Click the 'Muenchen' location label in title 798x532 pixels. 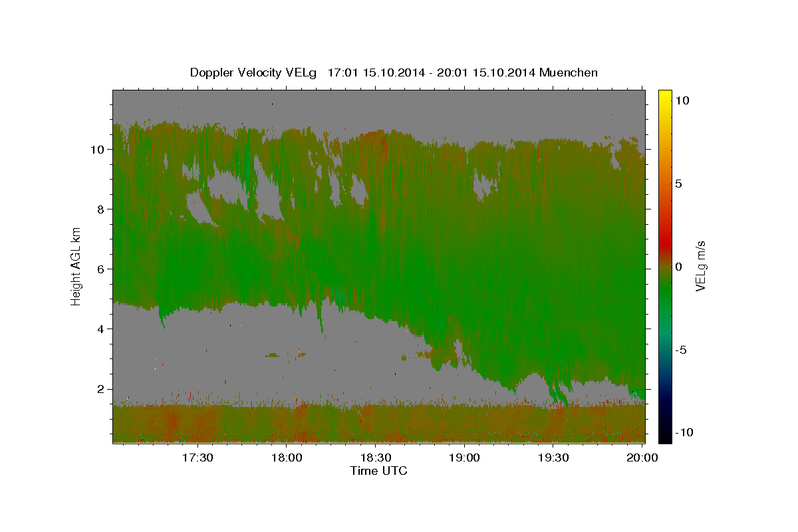coord(569,72)
